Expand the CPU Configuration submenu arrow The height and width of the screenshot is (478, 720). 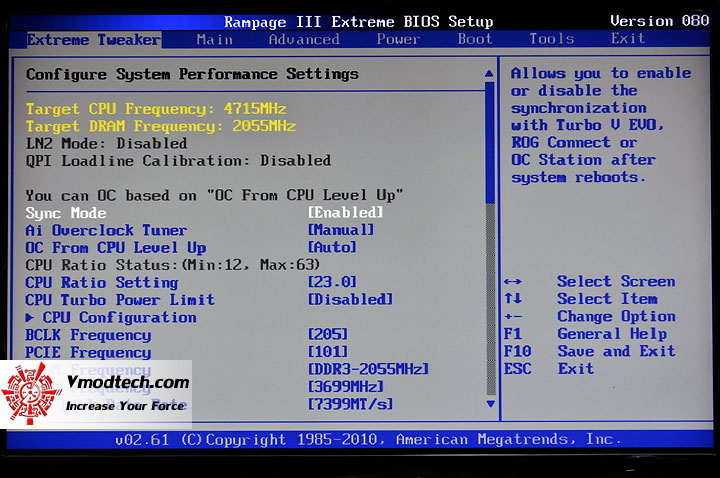[30, 317]
